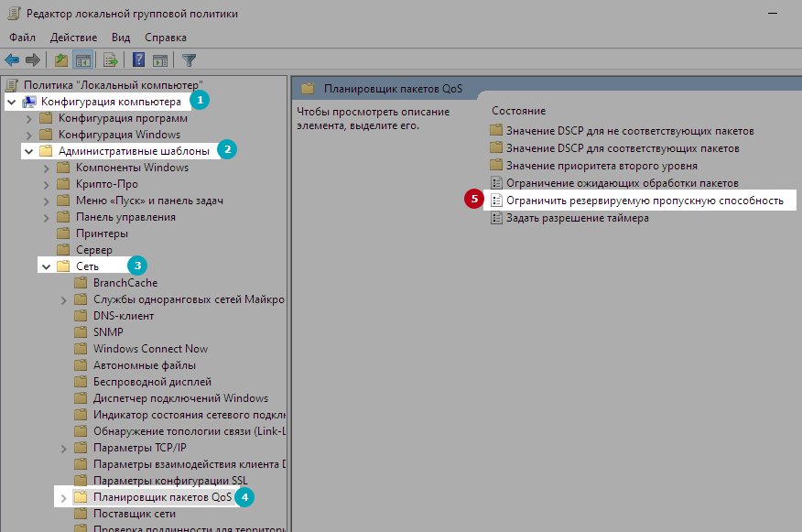
Task: Toggle the console tree pane icon
Action: pos(83,60)
